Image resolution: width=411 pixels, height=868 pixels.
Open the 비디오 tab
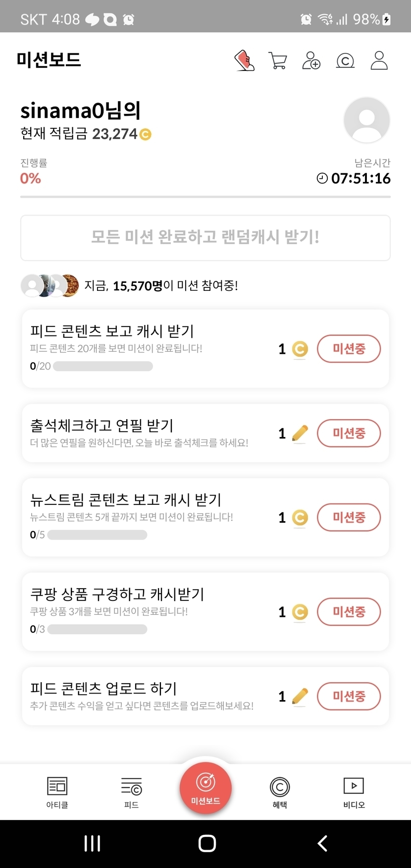pyautogui.click(x=354, y=792)
